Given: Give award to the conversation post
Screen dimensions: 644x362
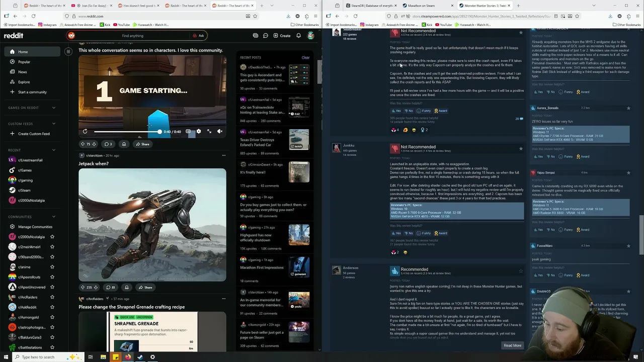Looking at the screenshot, I should 124,144.
